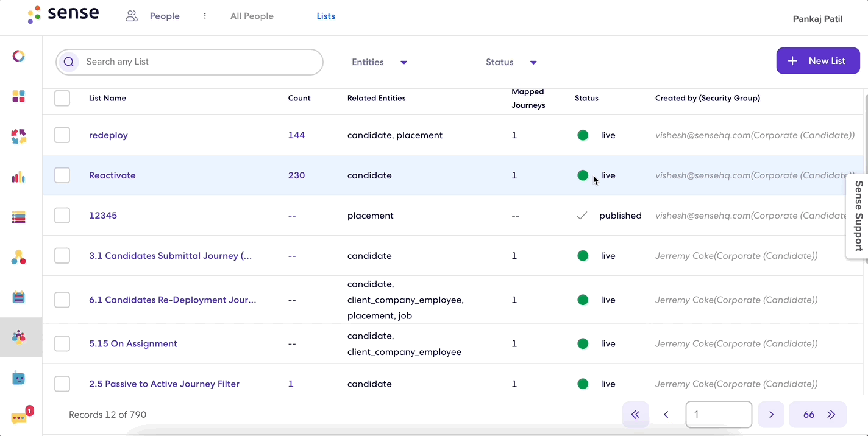Click the Count column header
Screen dimensions: 868x436
point(299,98)
